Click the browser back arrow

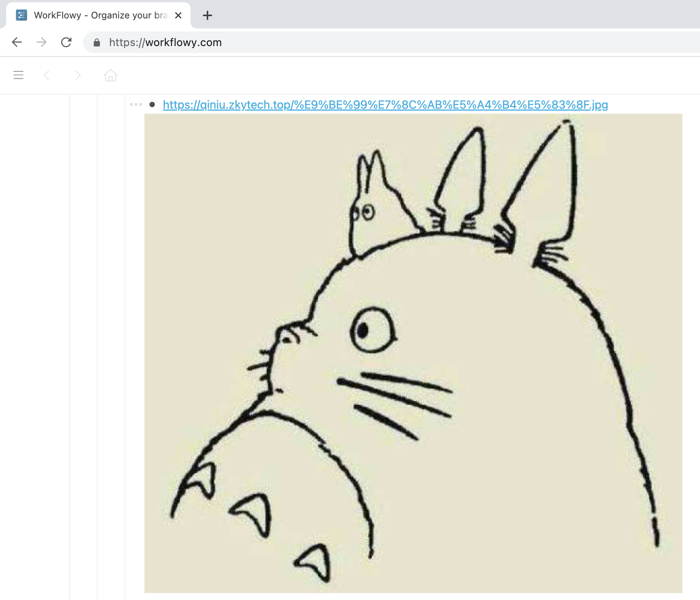pyautogui.click(x=17, y=42)
